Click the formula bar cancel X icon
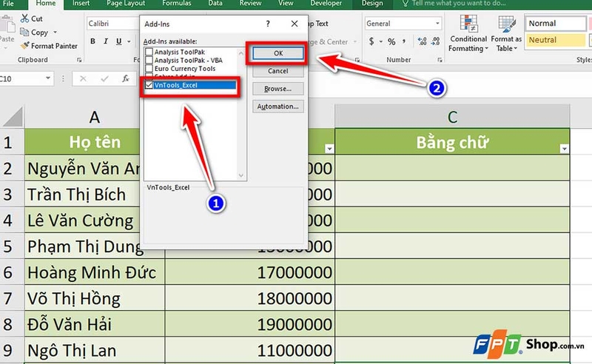The height and width of the screenshot is (364, 592). click(83, 78)
